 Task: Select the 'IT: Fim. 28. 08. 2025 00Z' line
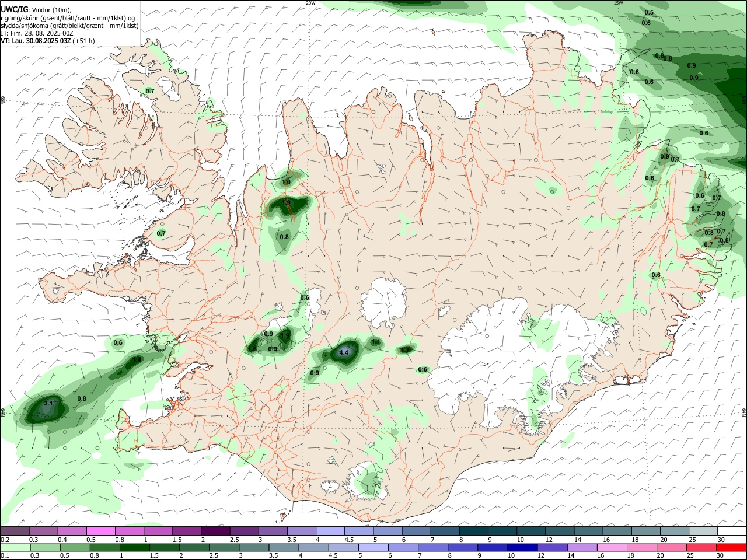[37, 33]
